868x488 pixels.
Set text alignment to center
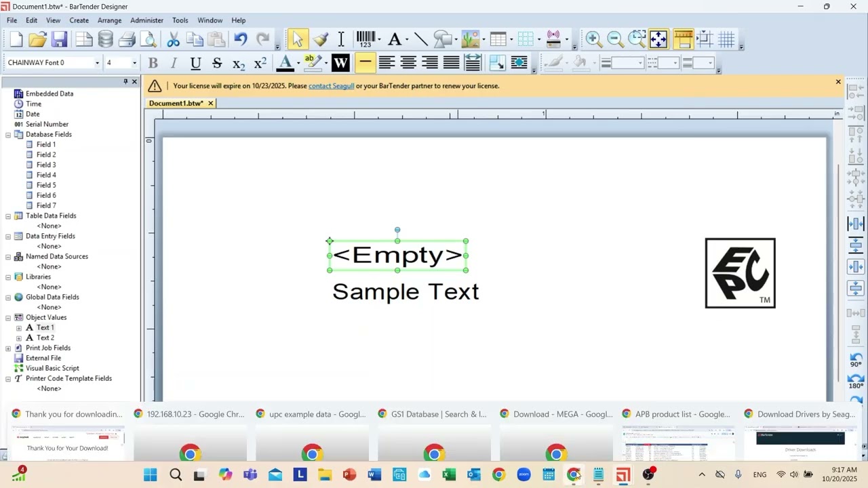[x=408, y=63]
